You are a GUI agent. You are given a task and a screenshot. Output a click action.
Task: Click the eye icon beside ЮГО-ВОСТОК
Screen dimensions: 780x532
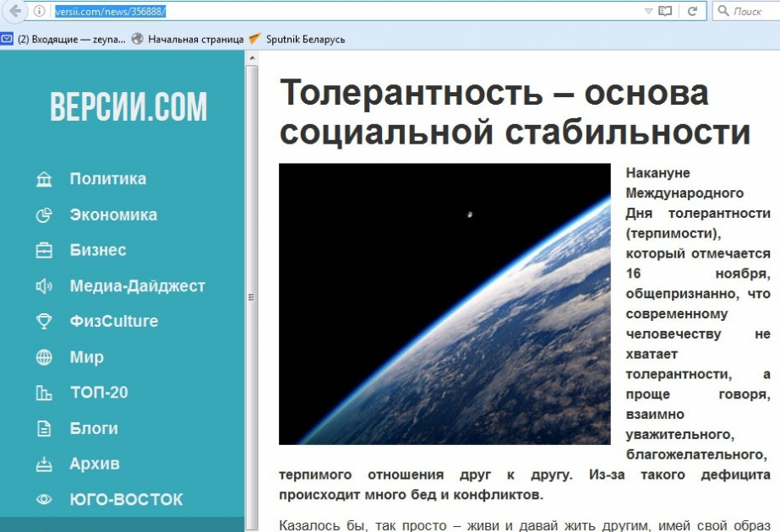coord(44,499)
